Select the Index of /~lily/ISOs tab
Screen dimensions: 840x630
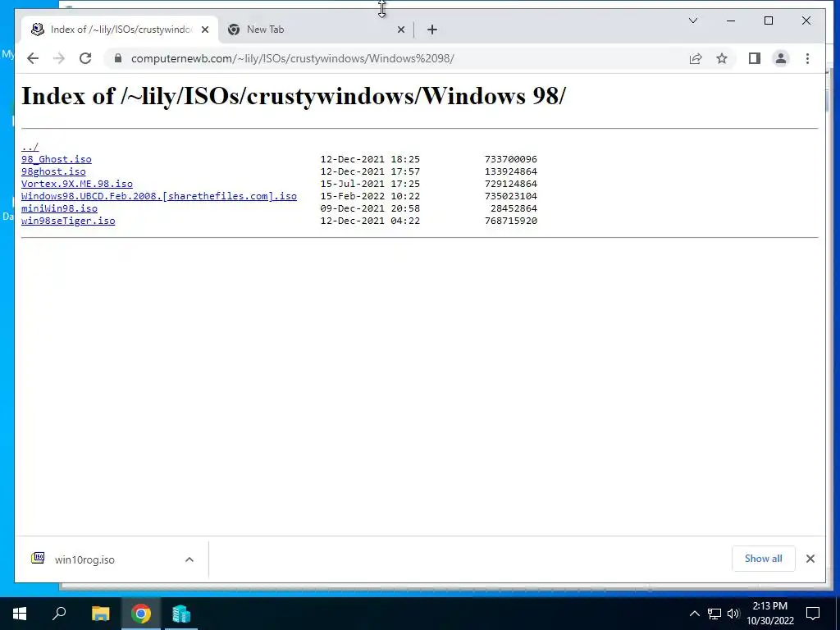120,30
